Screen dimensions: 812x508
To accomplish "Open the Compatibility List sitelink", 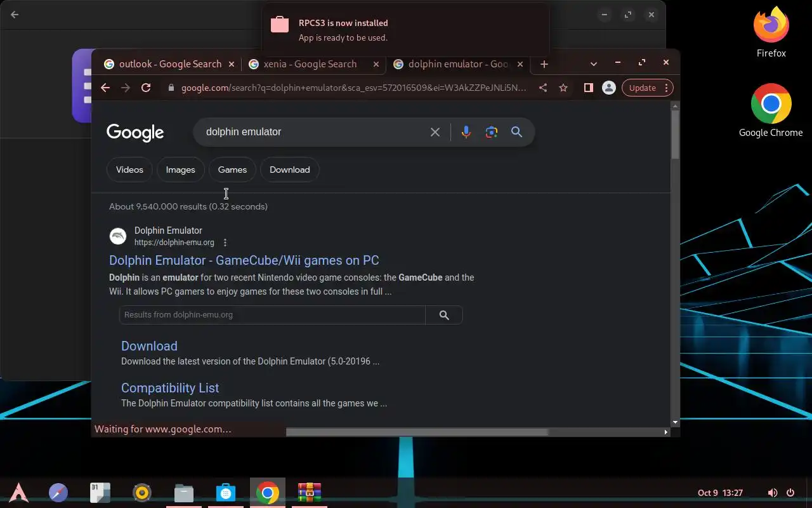I will 170,388.
